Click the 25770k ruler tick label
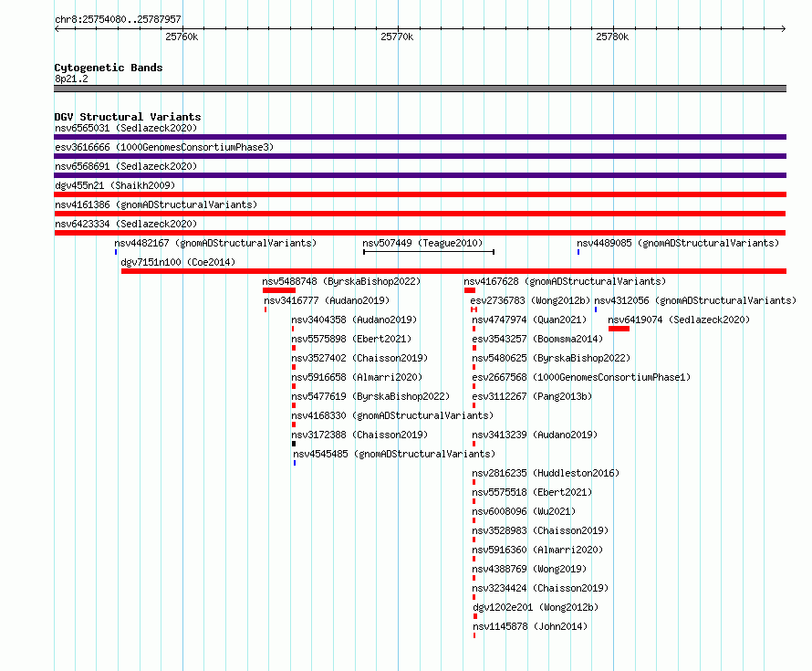 (397, 37)
